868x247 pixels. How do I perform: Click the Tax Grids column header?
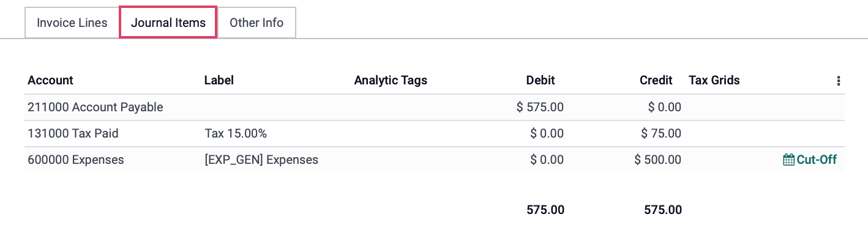714,80
